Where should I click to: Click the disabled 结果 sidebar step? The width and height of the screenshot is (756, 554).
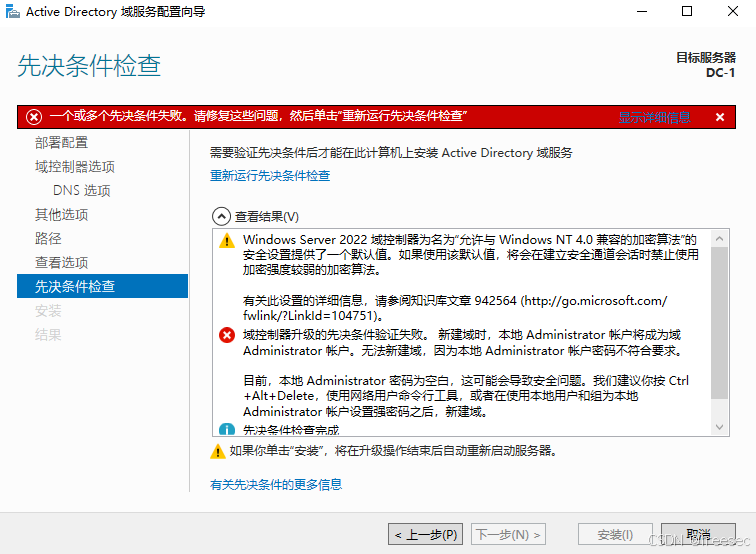[48, 335]
